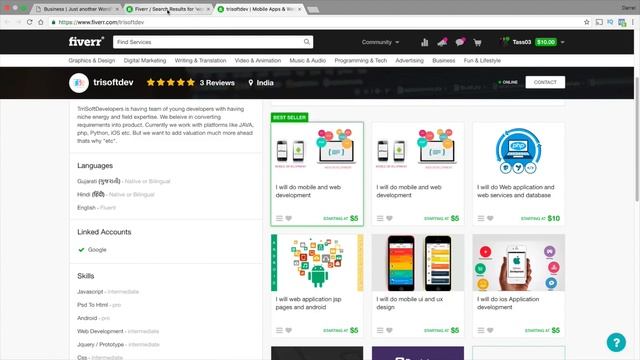The height and width of the screenshot is (360, 640).
Task: Open the Tass03 account dropdown arrow
Action: [562, 42]
